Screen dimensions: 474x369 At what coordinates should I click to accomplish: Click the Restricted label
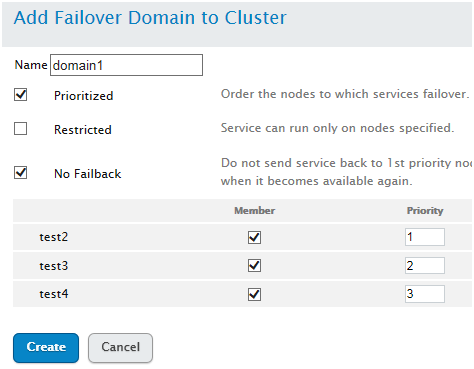pyautogui.click(x=83, y=130)
